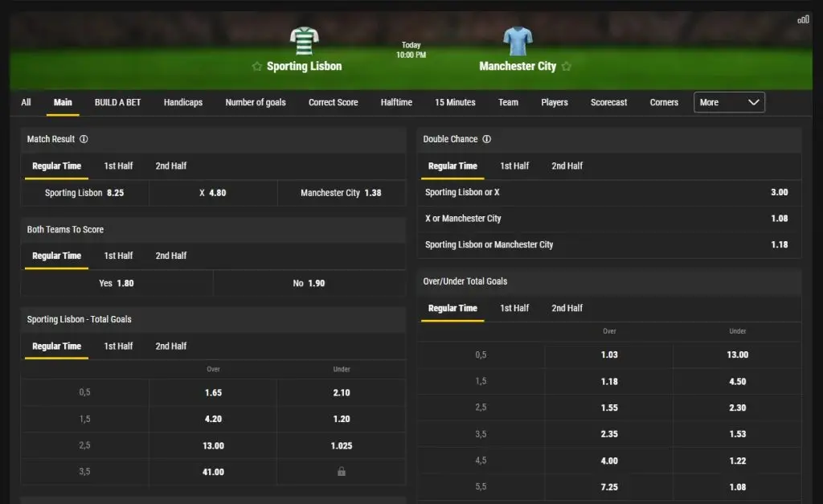Screen dimensions: 823x504
Task: Select Both Teams To Score 2nd Half tab
Action: pyautogui.click(x=170, y=256)
